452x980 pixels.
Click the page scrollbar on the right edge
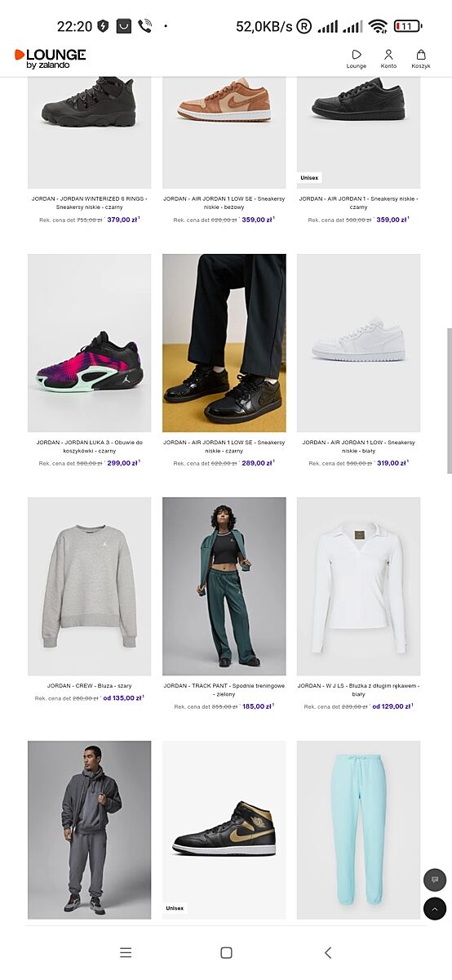pos(449,400)
